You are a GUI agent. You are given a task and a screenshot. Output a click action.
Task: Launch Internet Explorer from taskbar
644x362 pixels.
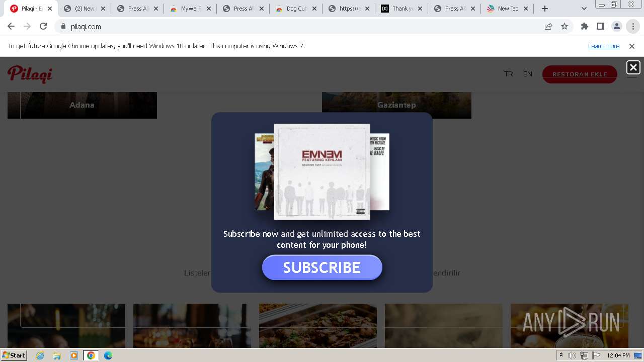pos(40,355)
